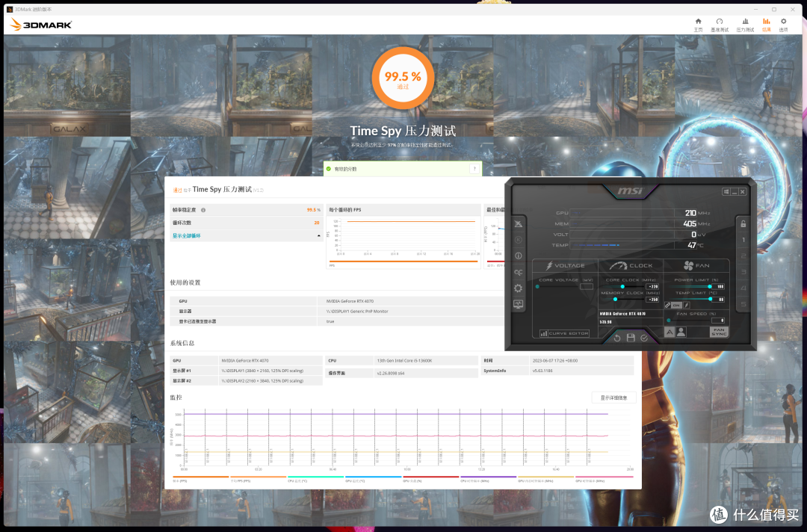Click Fan Speed slider handle
The height and width of the screenshot is (532, 807).
[669, 320]
